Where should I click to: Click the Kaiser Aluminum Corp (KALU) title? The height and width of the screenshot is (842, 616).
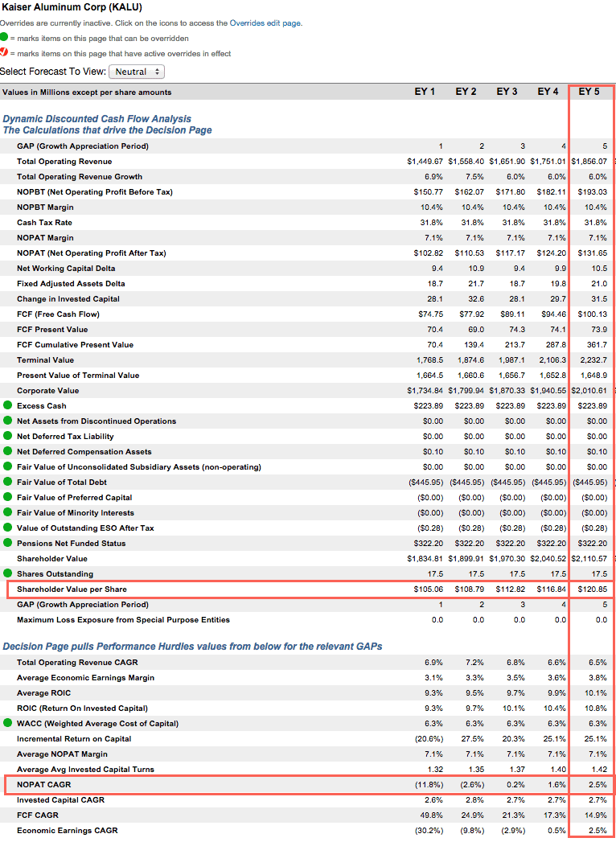coord(72,7)
